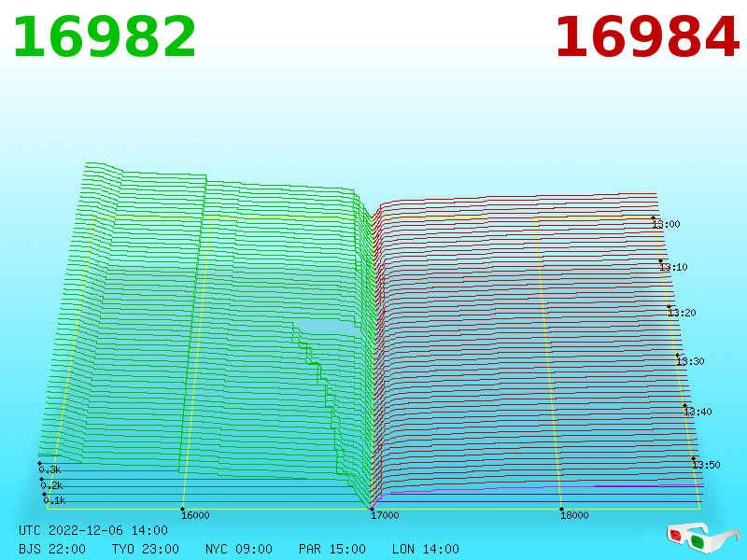
Task: Click the UTC 2022-12-06 14:00 timestamp
Action: point(93,530)
